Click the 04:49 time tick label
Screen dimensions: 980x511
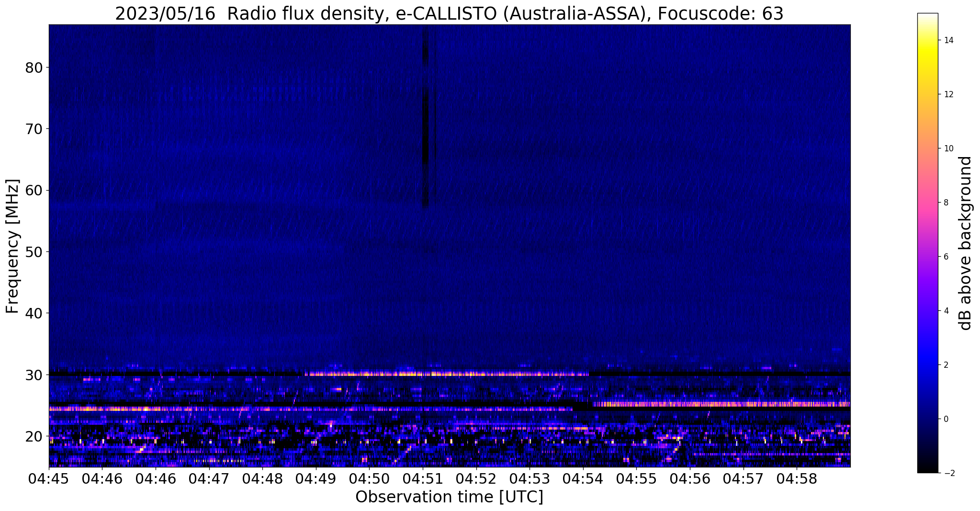(x=316, y=478)
